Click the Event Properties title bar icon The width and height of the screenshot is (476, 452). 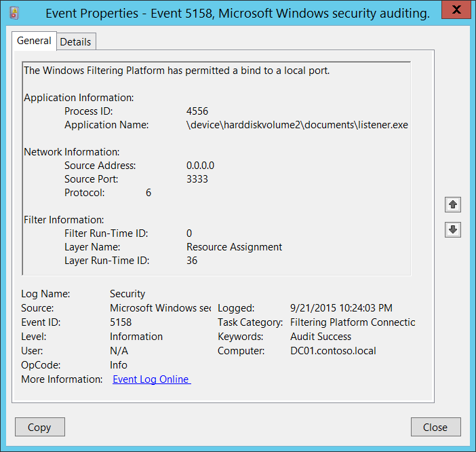[15, 14]
